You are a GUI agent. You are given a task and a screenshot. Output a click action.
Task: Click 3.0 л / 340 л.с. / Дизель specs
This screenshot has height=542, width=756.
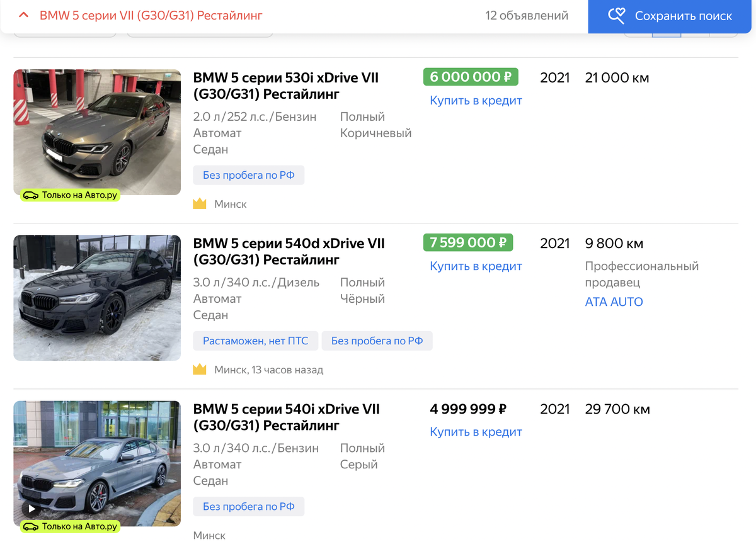(x=256, y=283)
